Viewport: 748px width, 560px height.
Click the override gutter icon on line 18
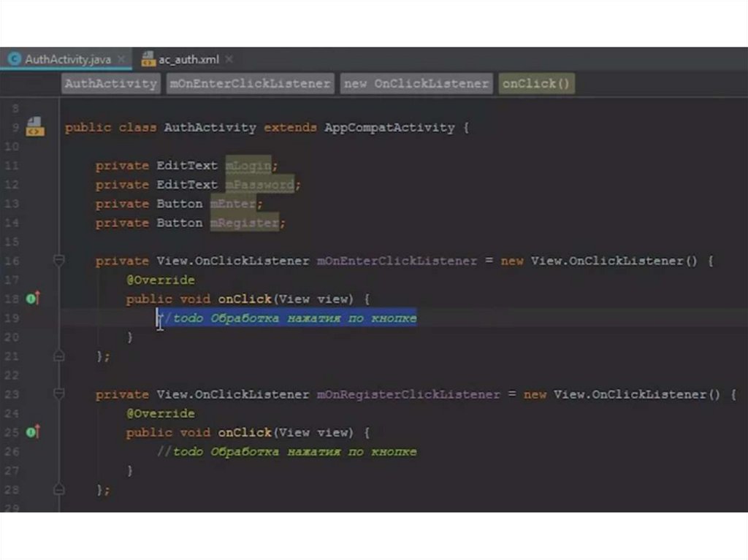click(33, 299)
